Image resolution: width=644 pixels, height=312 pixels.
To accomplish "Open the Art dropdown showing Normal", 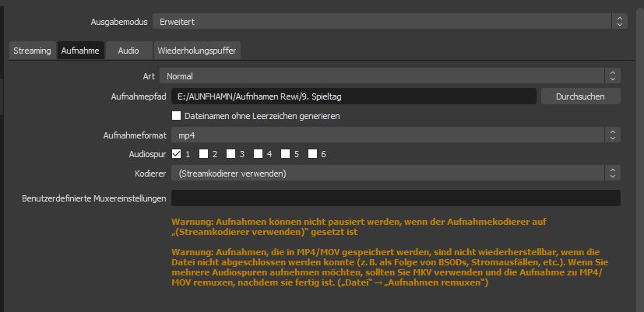I will click(382, 76).
